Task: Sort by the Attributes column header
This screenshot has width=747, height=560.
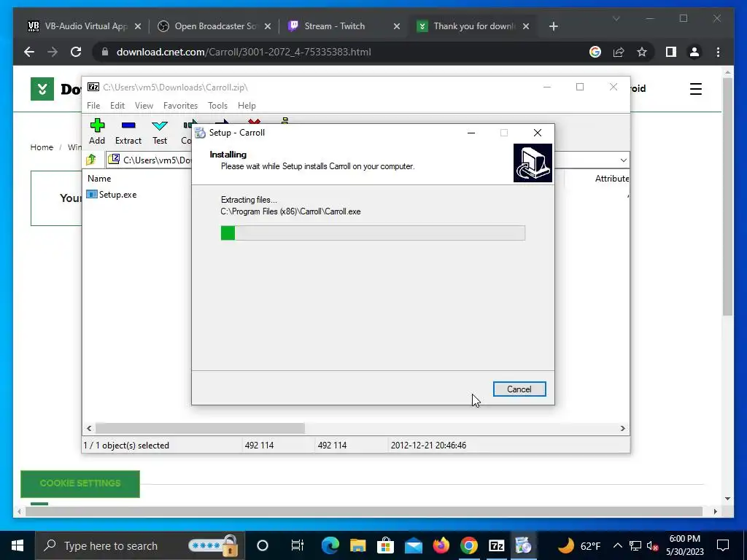Action: point(612,179)
